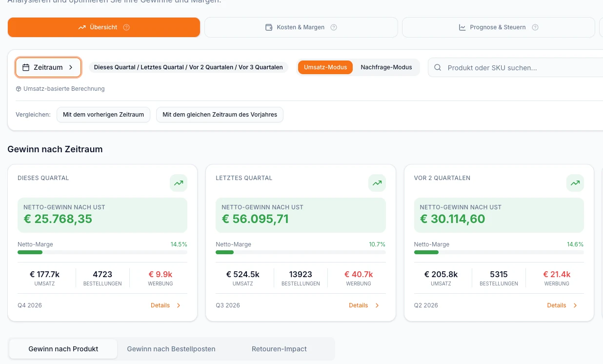Toggle comparison with same period last year
This screenshot has width=603, height=364.
click(x=220, y=115)
